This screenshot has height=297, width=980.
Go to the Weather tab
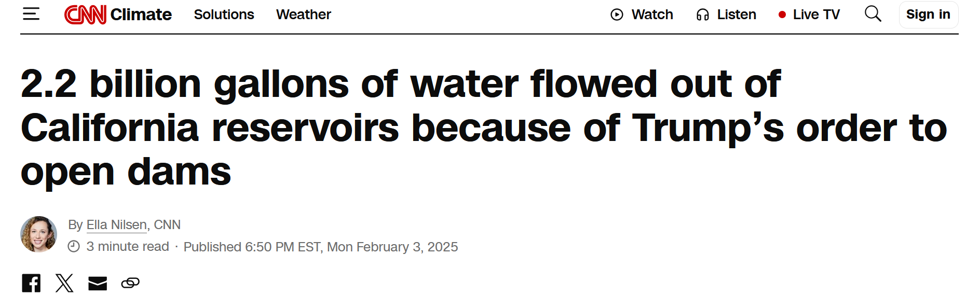304,15
